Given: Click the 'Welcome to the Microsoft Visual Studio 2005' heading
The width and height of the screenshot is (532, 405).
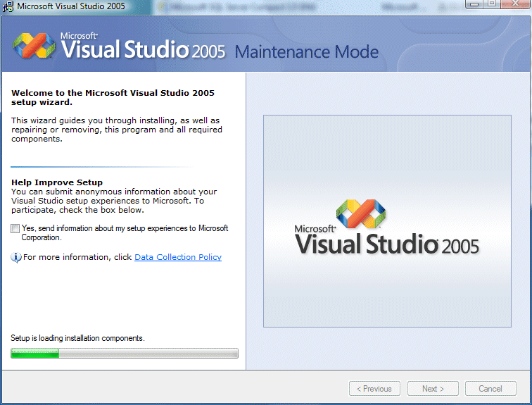Looking at the screenshot, I should pyautogui.click(x=113, y=97).
